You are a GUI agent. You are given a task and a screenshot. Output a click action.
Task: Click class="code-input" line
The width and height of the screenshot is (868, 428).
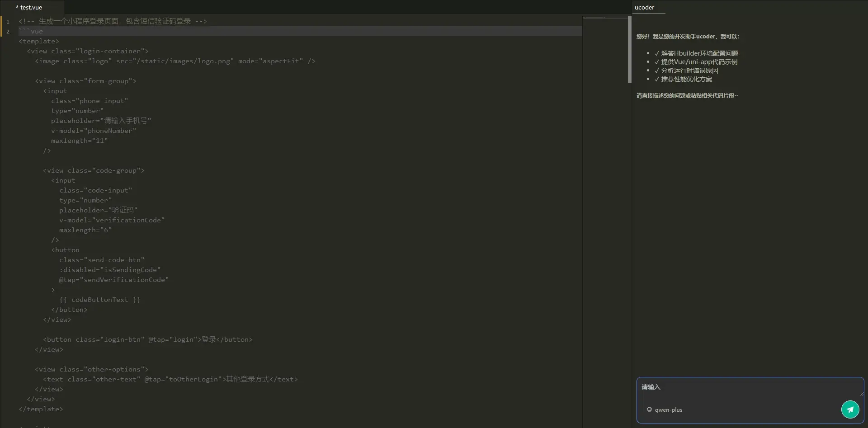point(95,190)
